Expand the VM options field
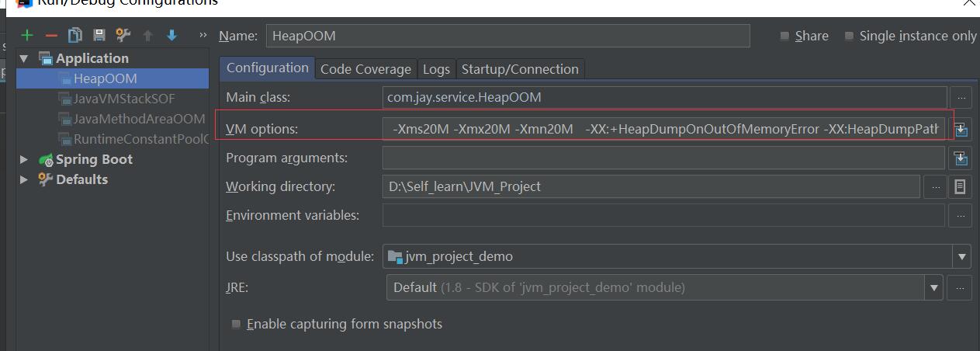 coord(961,130)
